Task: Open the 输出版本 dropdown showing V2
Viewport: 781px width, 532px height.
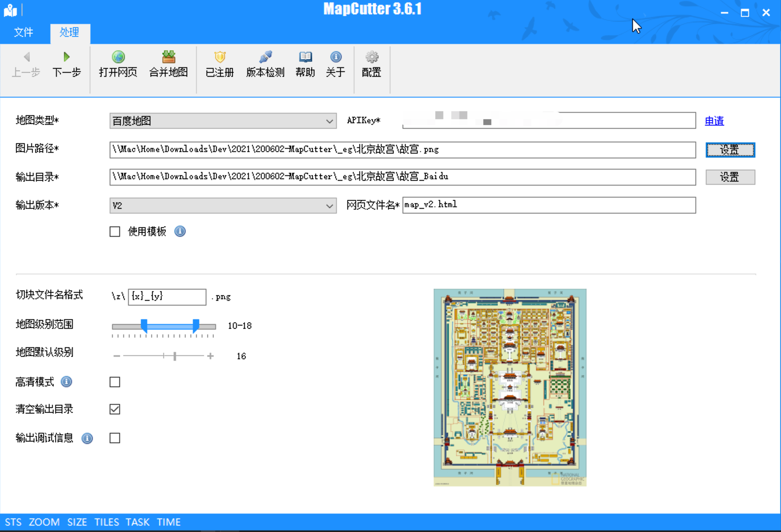Action: (x=223, y=206)
